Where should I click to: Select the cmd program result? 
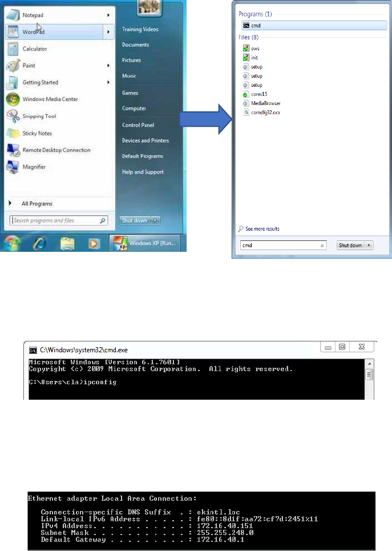pos(314,25)
